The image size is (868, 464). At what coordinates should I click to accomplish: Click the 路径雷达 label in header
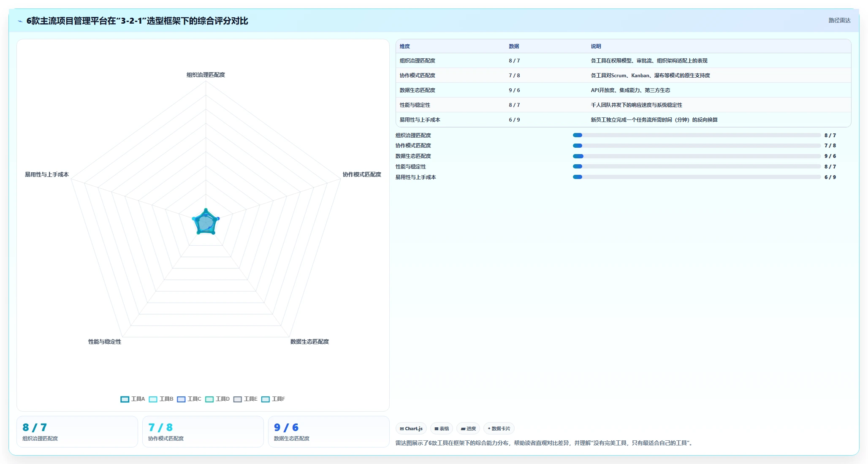(839, 20)
